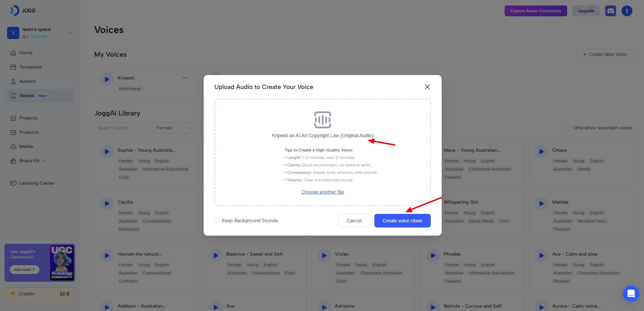Open the user profile avatar
The width and height of the screenshot is (644, 311).
(x=627, y=11)
